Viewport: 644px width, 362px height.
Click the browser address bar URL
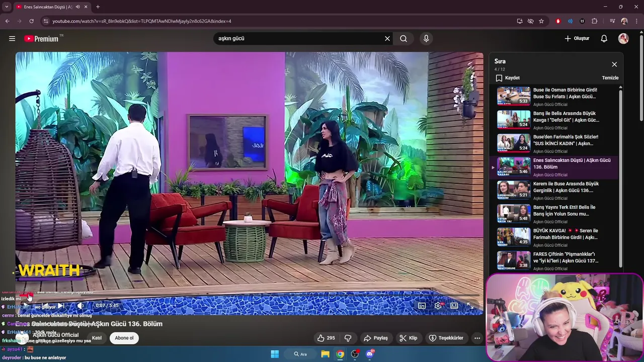click(141, 21)
